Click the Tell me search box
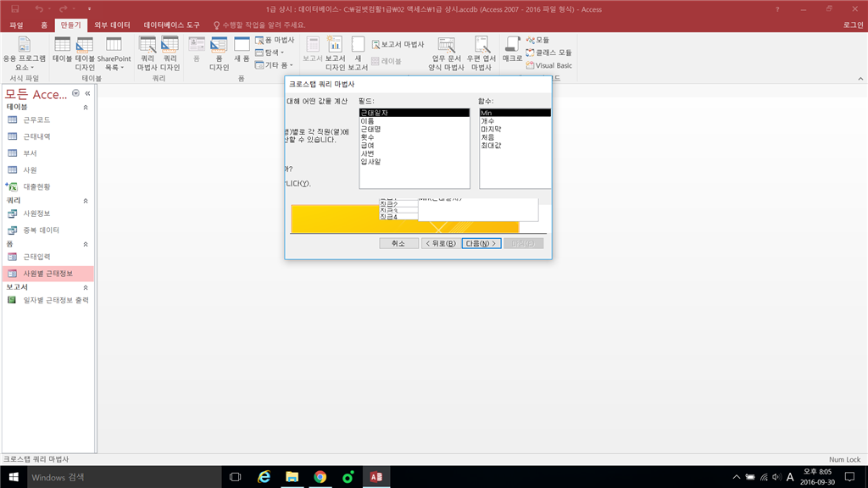The image size is (868, 488). tap(259, 25)
